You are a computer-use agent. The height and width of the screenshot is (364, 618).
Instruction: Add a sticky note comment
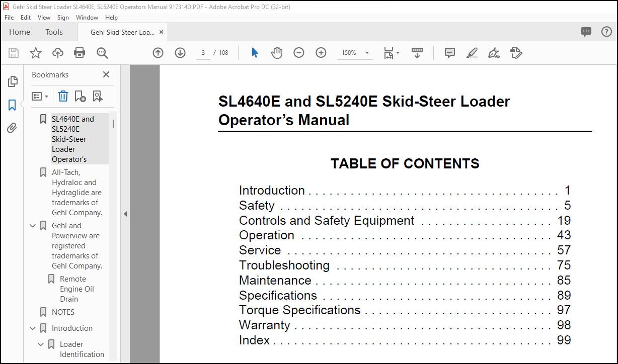click(450, 53)
